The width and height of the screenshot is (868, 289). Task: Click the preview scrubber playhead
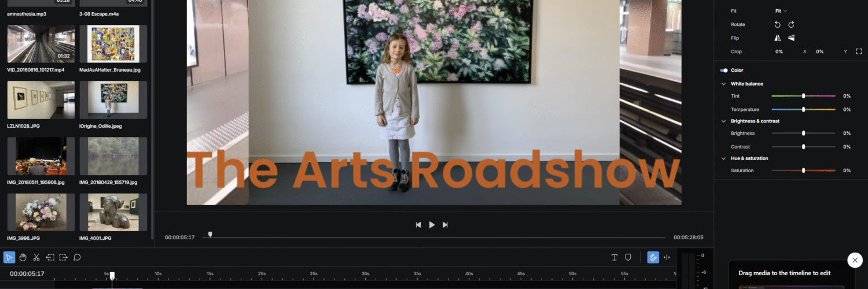point(210,235)
